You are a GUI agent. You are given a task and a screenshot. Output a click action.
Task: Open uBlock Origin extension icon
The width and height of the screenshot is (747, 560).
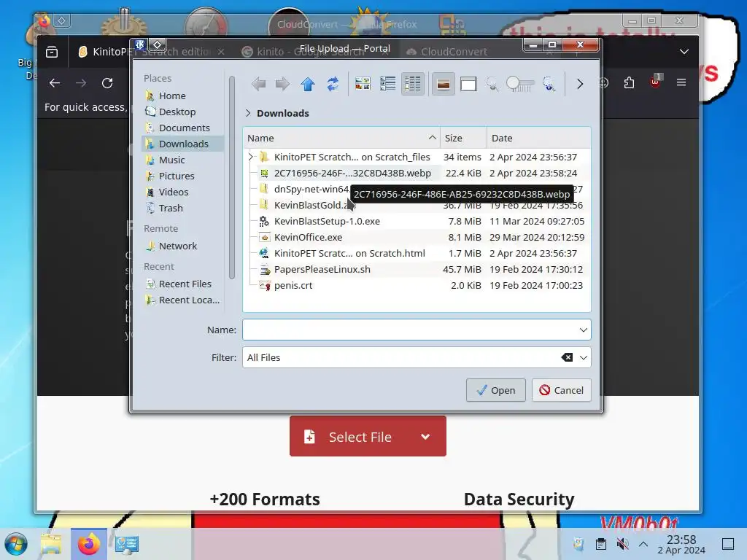click(x=656, y=82)
